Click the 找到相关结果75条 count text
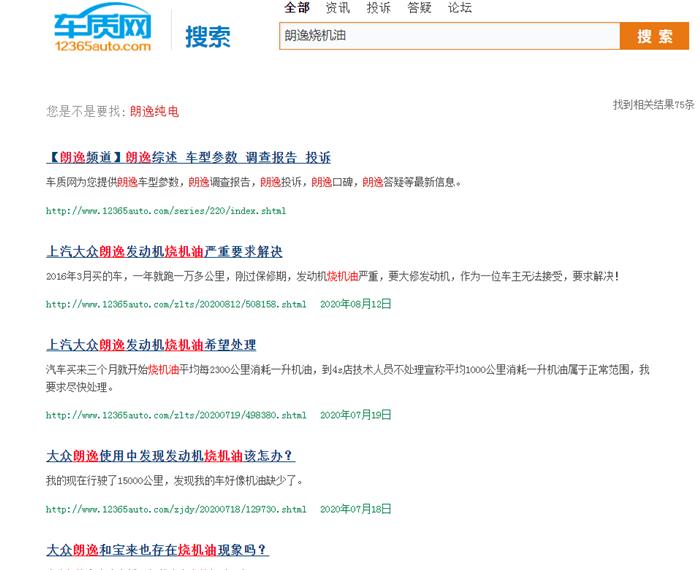The height and width of the screenshot is (570, 700). (654, 105)
